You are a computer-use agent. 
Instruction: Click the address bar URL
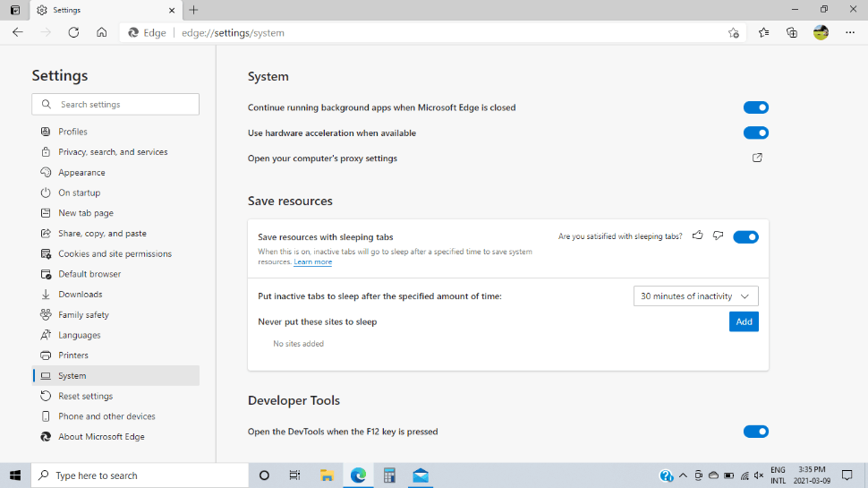(x=233, y=32)
